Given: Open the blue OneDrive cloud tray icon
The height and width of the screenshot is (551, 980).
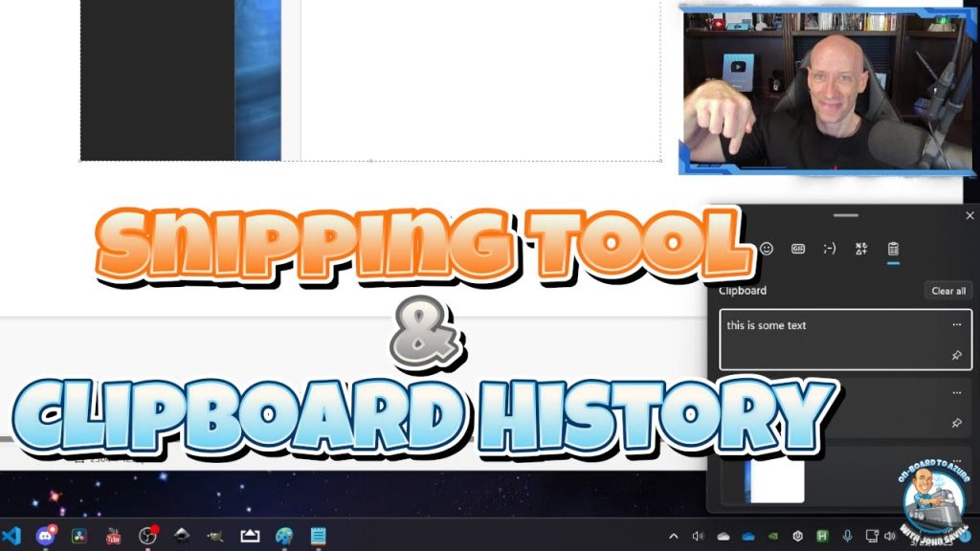Looking at the screenshot, I should (x=747, y=536).
